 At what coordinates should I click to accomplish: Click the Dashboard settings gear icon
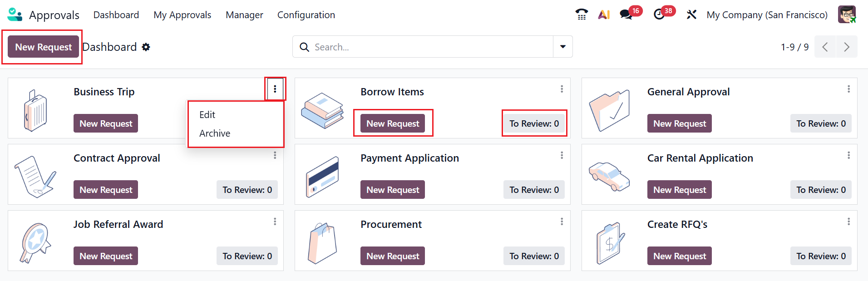[146, 47]
